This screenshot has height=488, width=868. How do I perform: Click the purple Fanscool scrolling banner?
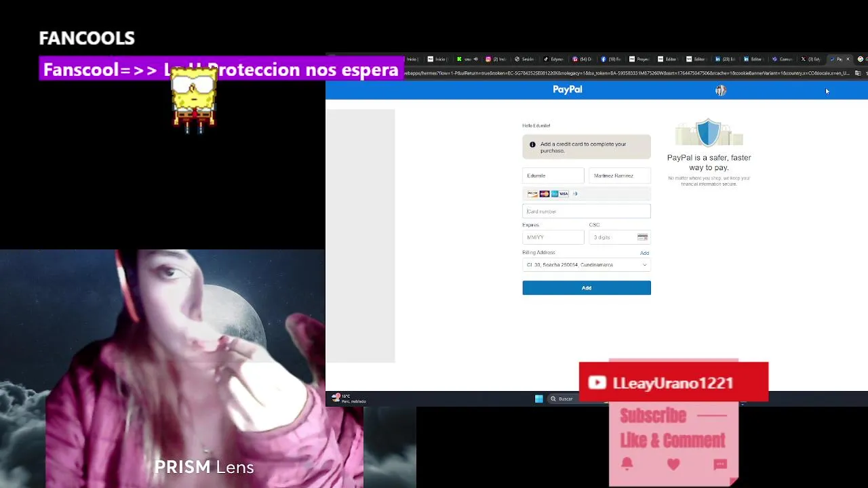point(221,69)
